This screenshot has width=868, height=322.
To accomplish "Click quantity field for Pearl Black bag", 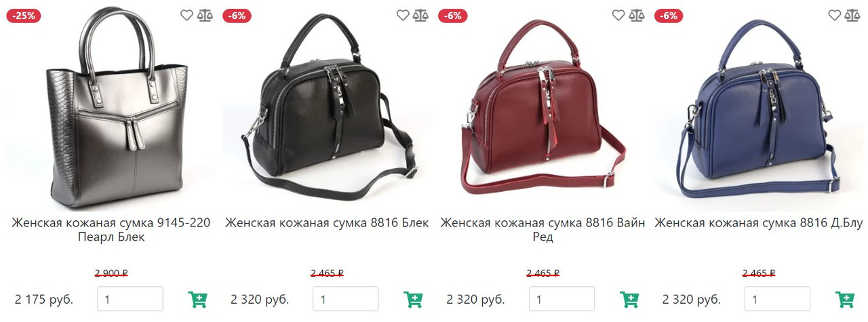I will (130, 299).
